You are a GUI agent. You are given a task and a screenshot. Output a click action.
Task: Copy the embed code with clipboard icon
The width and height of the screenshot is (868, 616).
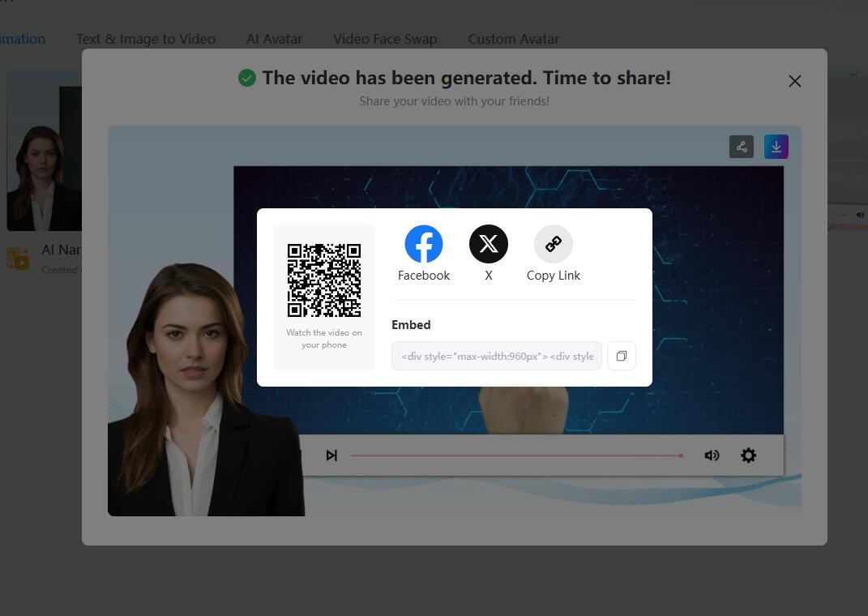621,356
